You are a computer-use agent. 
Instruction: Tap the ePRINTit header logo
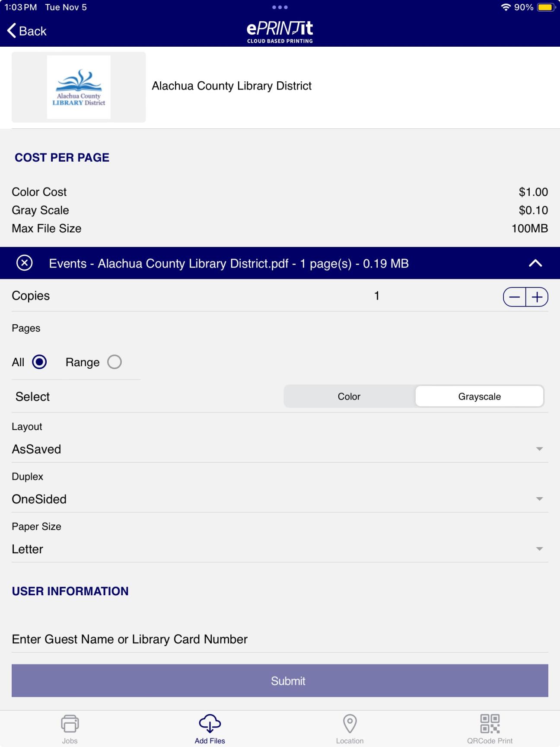point(280,32)
